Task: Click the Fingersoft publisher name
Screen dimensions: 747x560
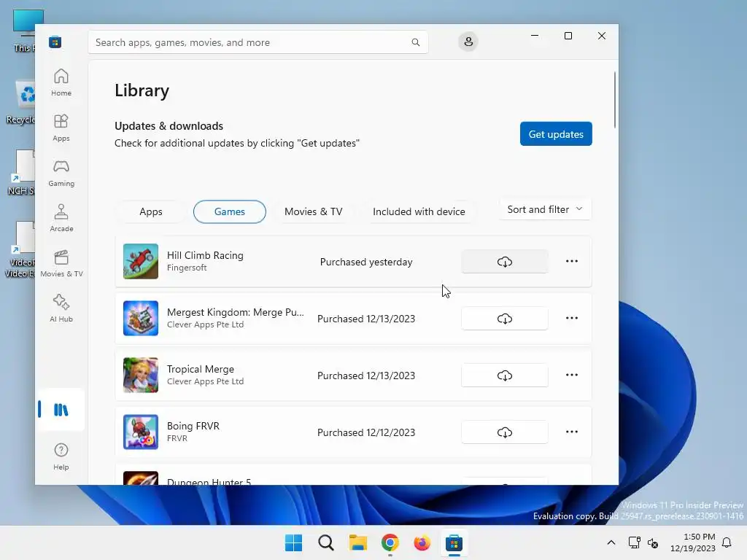Action: (187, 268)
